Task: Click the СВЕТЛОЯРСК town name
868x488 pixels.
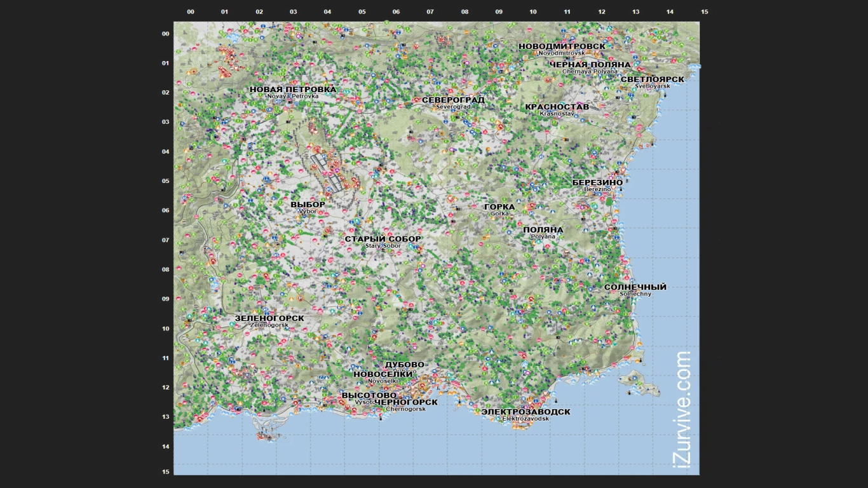Action: [653, 79]
